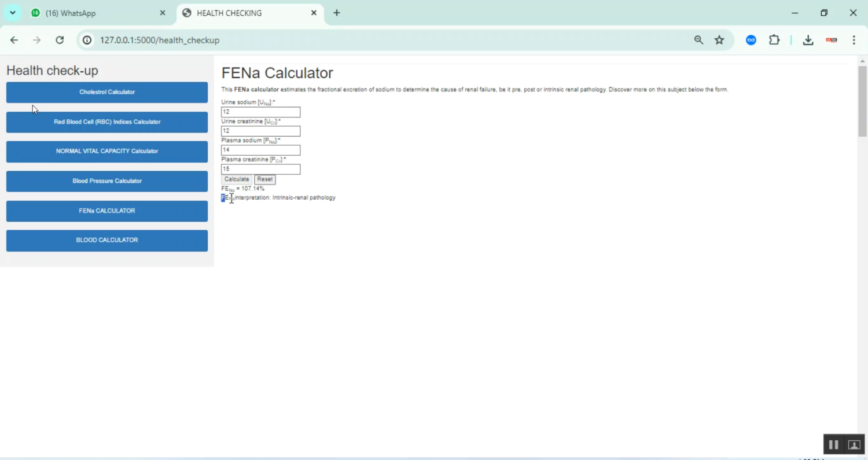Select the HEALTH CHECKING tab
Image resolution: width=868 pixels, height=460 pixels.
click(x=250, y=13)
